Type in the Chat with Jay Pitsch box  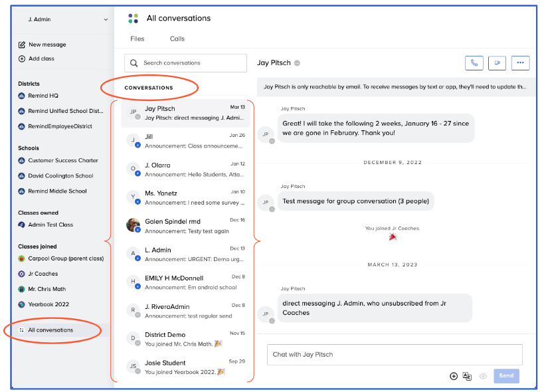click(x=395, y=354)
